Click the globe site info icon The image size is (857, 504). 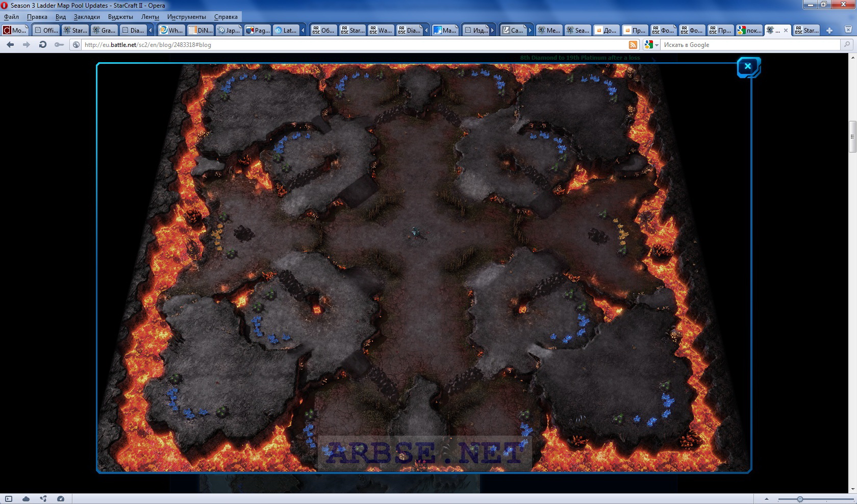pos(77,45)
